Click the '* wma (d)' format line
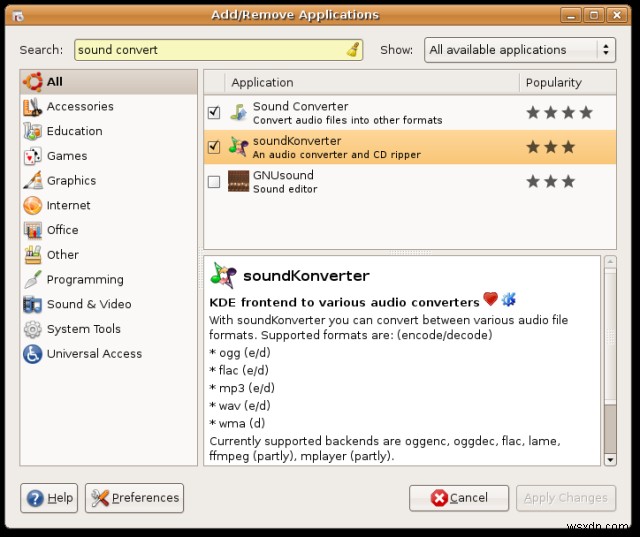640x537 pixels. coord(237,423)
